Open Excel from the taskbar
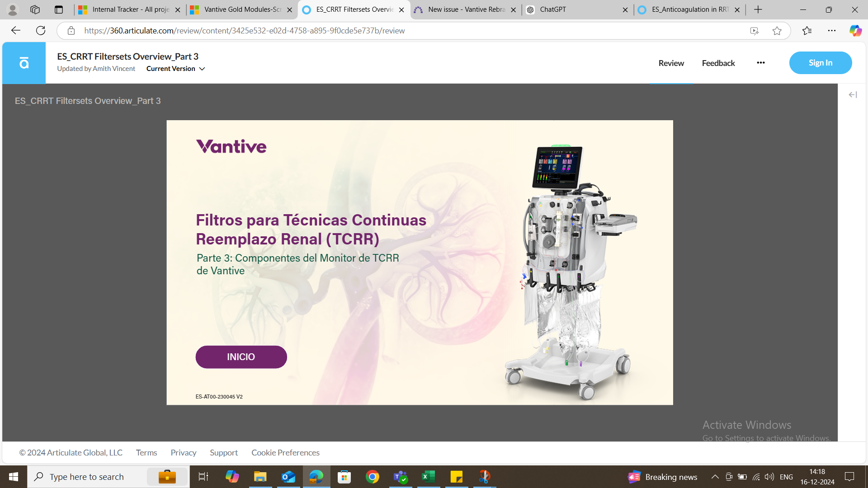 [x=429, y=477]
